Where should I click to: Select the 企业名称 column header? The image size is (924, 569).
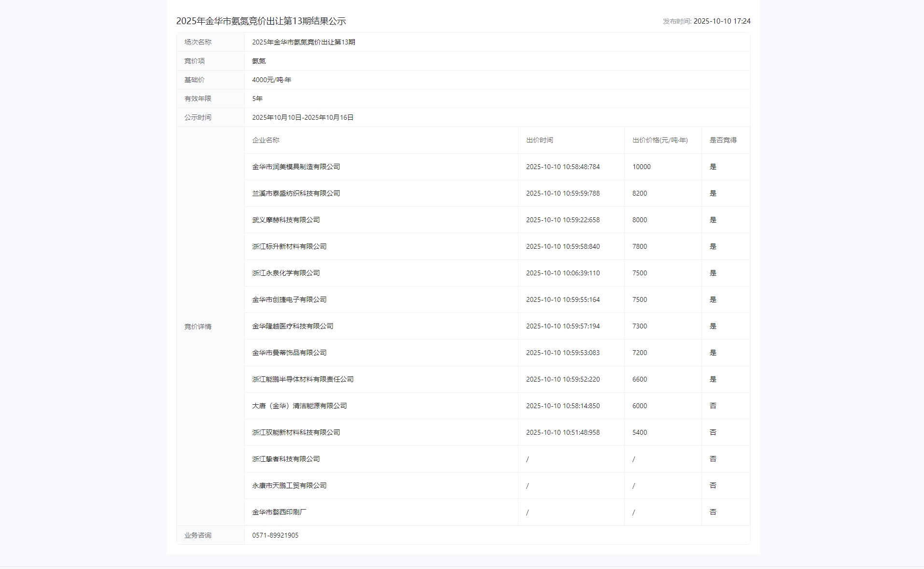266,140
